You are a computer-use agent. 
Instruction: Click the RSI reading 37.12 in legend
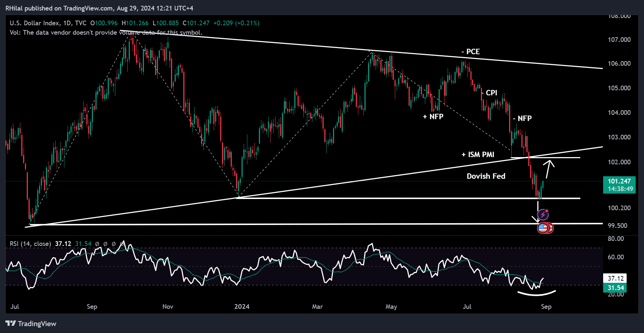[x=63, y=244]
